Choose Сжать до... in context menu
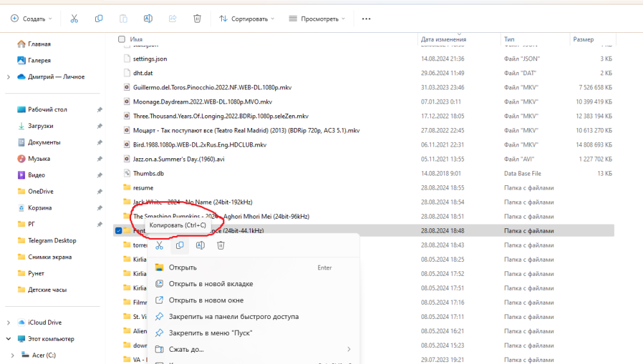 [x=253, y=349]
